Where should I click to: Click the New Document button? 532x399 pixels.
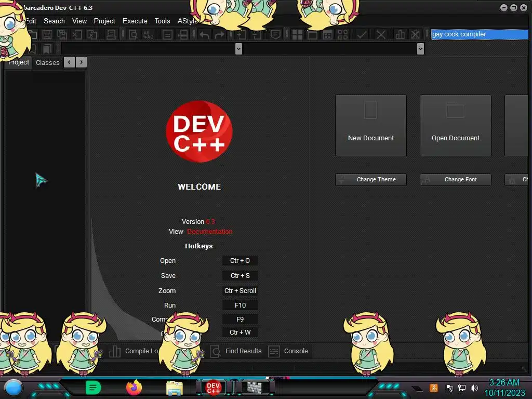point(371,126)
